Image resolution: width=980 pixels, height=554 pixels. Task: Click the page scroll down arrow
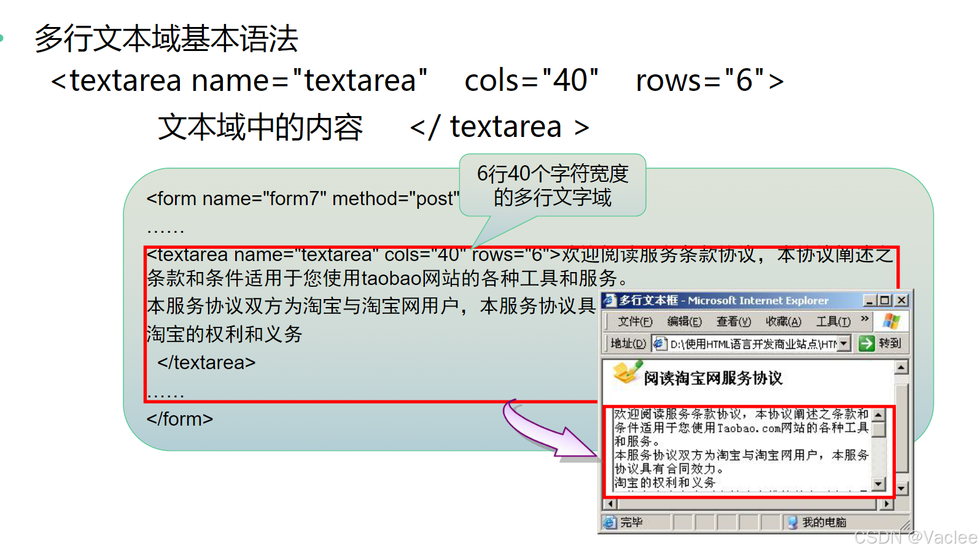(901, 489)
